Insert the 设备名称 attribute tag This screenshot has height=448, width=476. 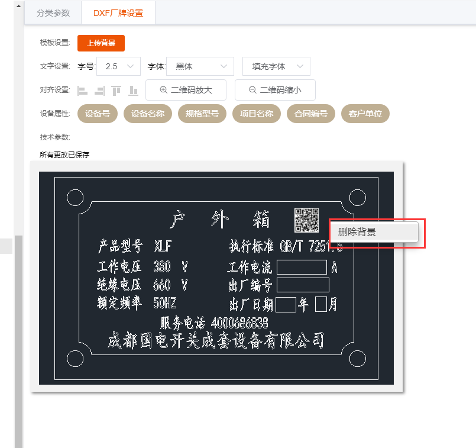pyautogui.click(x=148, y=114)
